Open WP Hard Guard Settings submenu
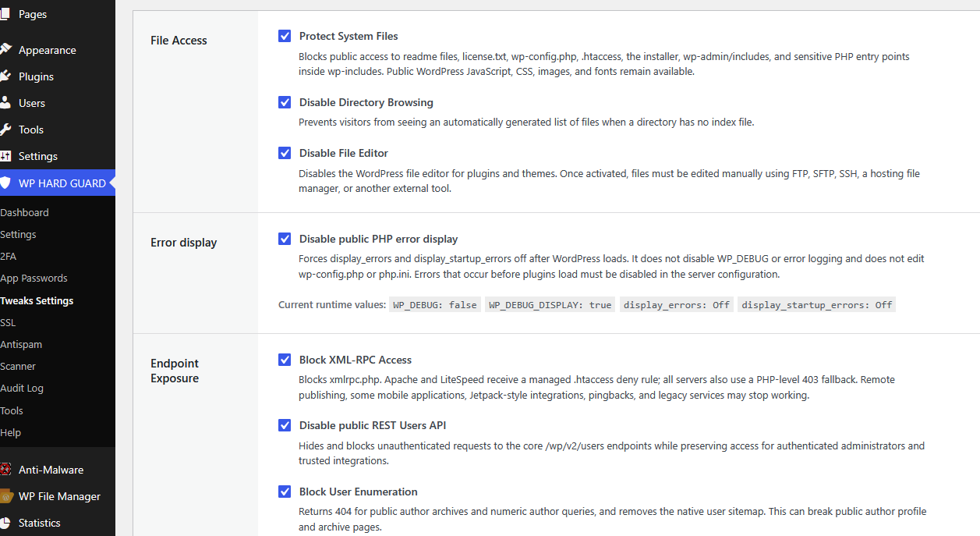This screenshot has width=980, height=536. point(18,234)
